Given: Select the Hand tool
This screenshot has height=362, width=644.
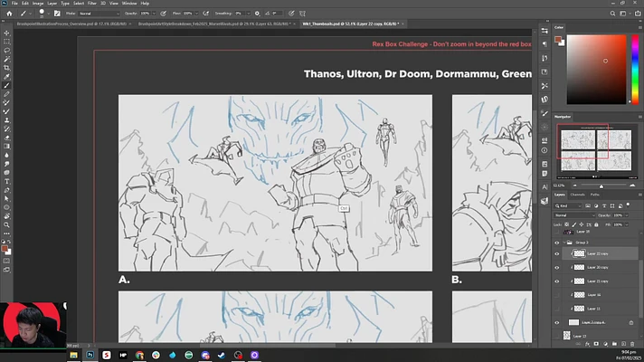Looking at the screenshot, I should tap(6, 216).
